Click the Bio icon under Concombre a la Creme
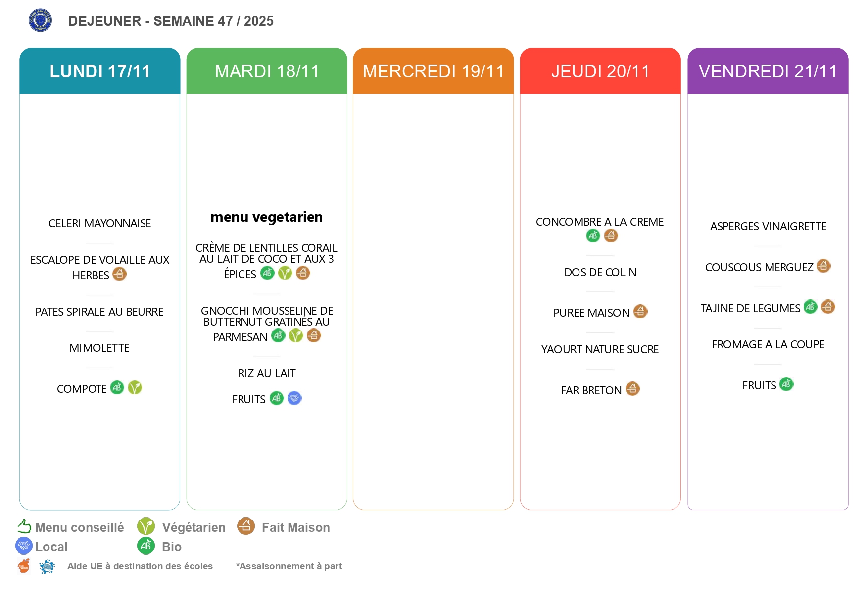Image resolution: width=868 pixels, height=614 pixels. 593,236
